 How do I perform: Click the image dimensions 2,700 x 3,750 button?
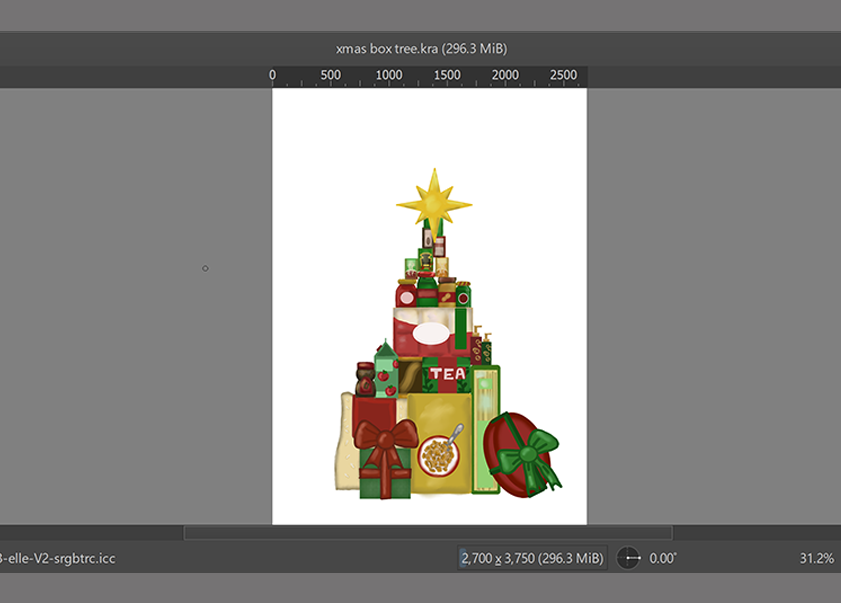coord(532,558)
